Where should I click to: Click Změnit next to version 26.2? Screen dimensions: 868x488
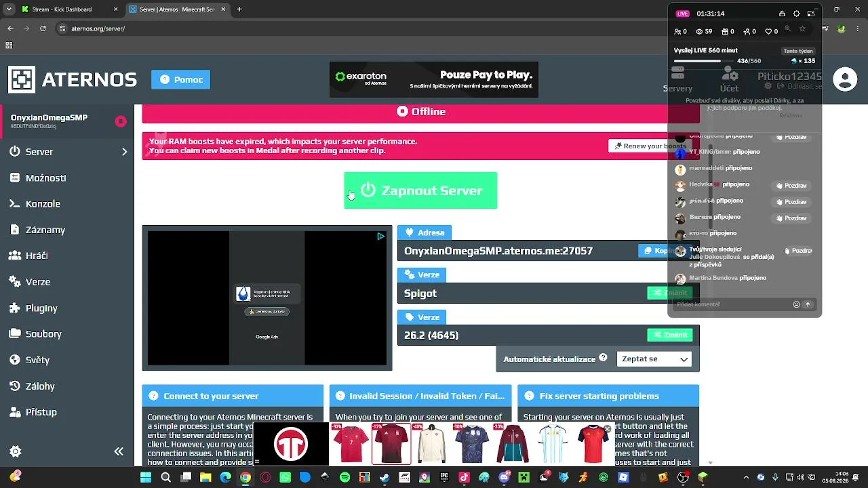tap(670, 335)
